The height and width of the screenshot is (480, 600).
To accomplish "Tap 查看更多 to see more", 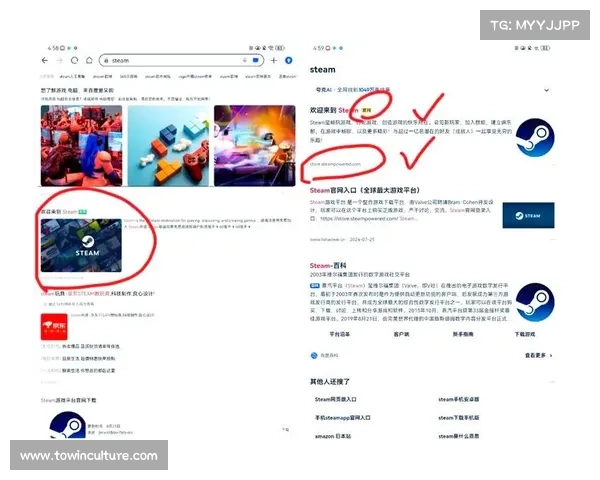I will tap(538, 356).
